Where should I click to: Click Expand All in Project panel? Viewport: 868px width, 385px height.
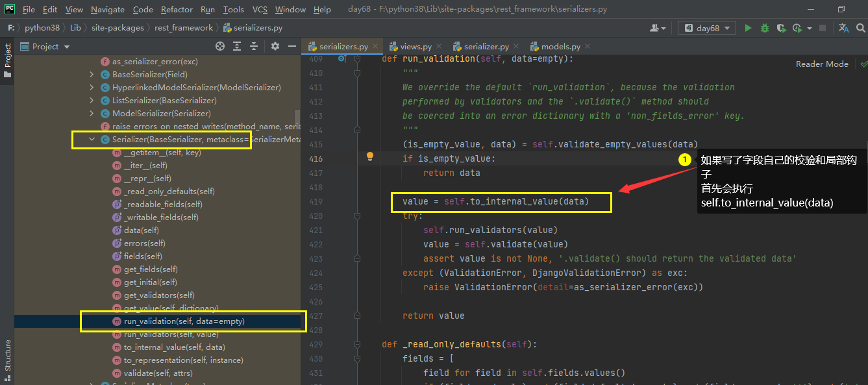pos(237,46)
